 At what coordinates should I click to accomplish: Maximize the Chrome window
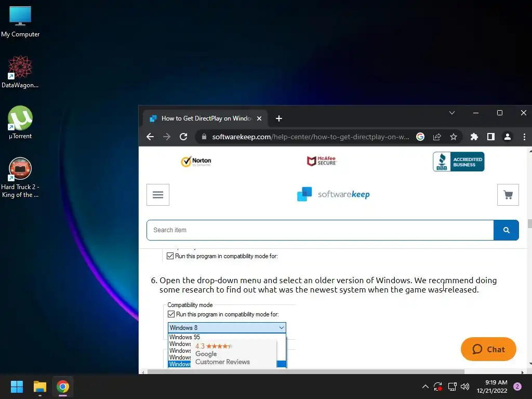(499, 113)
